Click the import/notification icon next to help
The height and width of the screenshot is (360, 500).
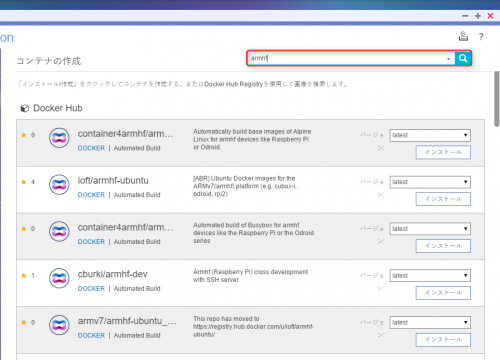click(463, 36)
